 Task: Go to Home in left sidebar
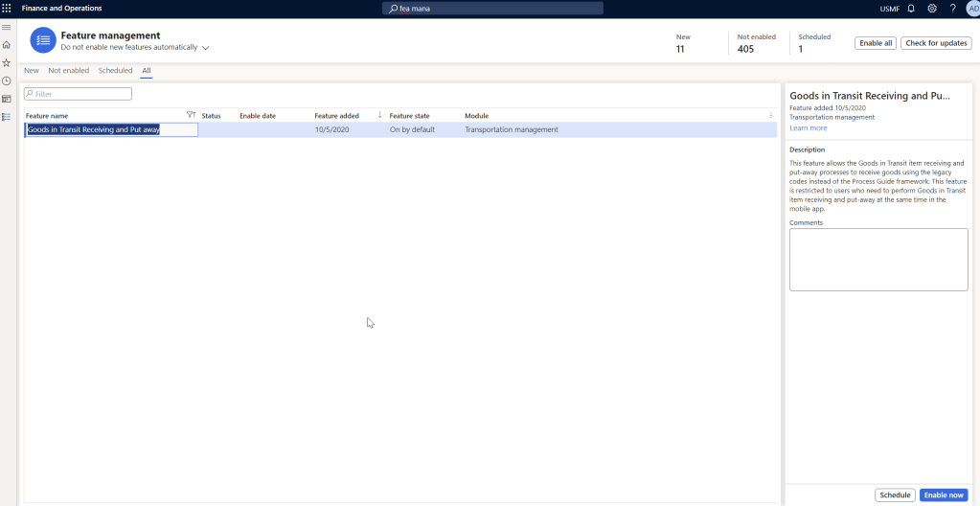pos(7,45)
